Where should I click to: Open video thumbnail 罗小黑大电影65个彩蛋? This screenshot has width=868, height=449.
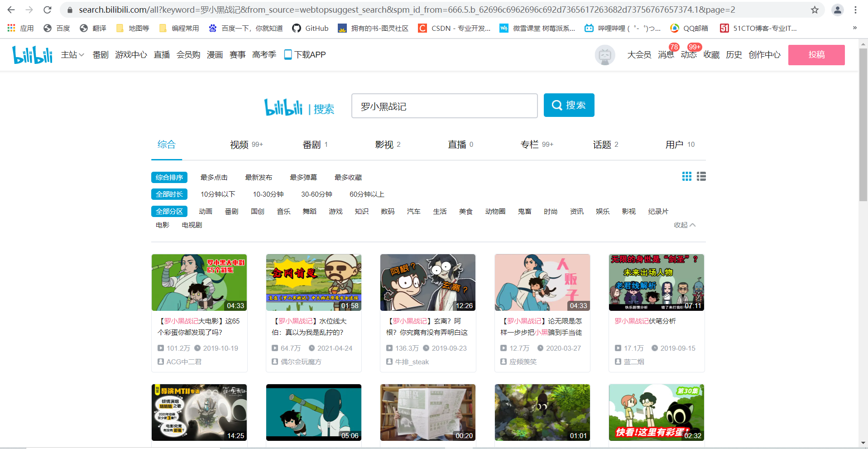(199, 282)
